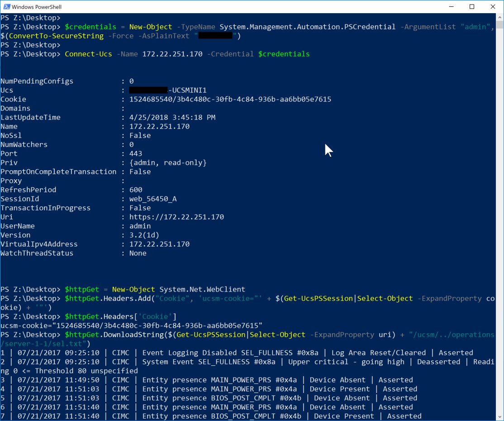The width and height of the screenshot is (504, 421).
Task: Click the '$credentials' variable in first command
Action: [90, 27]
